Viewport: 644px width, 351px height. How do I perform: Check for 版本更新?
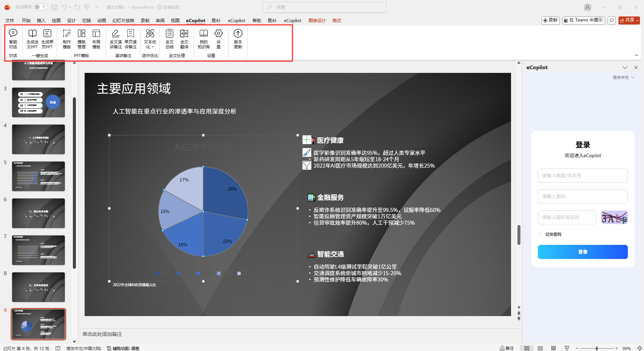tap(238, 39)
